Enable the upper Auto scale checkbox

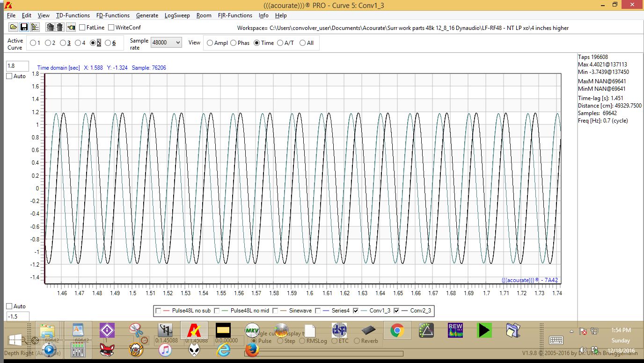tap(9, 76)
